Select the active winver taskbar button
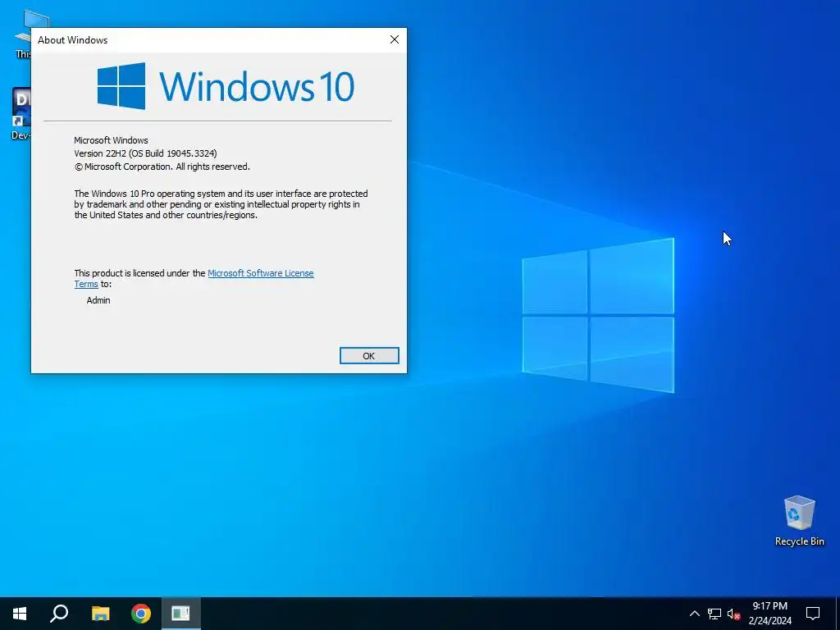This screenshot has height=630, width=840. [181, 614]
